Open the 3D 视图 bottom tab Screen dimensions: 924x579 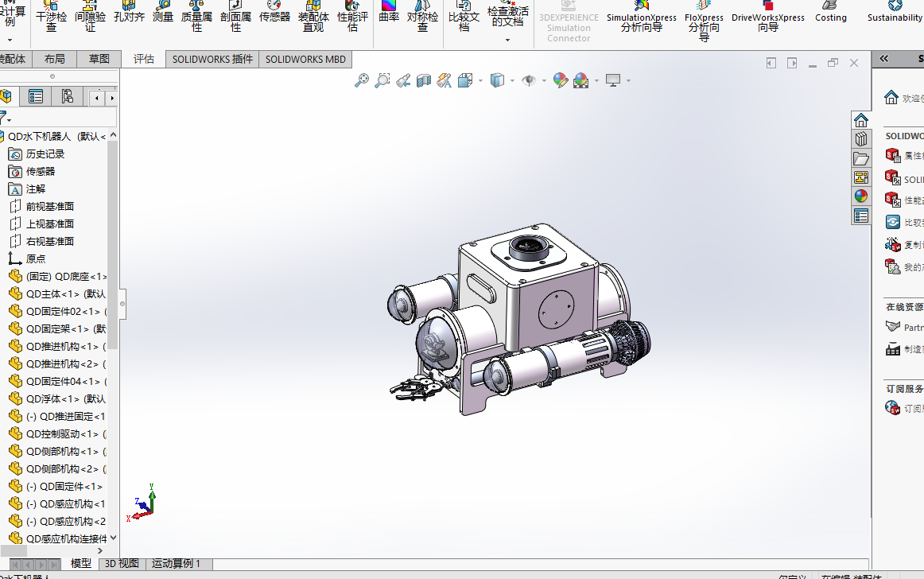122,564
